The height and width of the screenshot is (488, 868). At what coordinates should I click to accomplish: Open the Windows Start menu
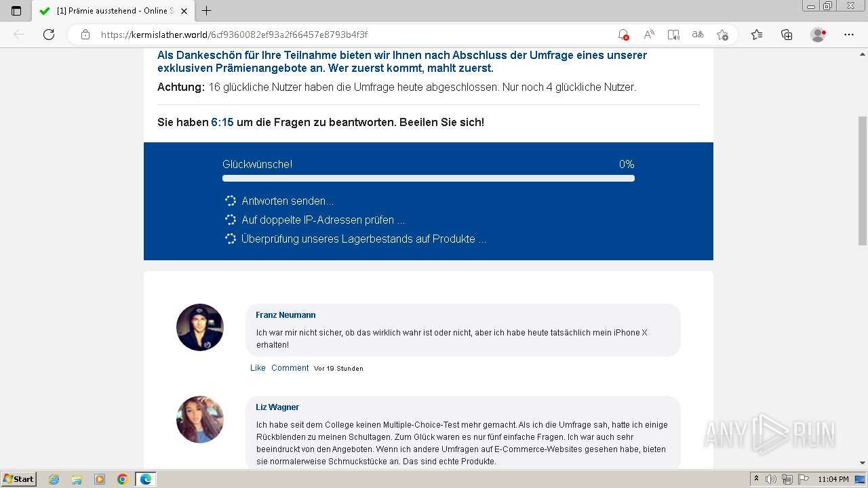tap(18, 479)
